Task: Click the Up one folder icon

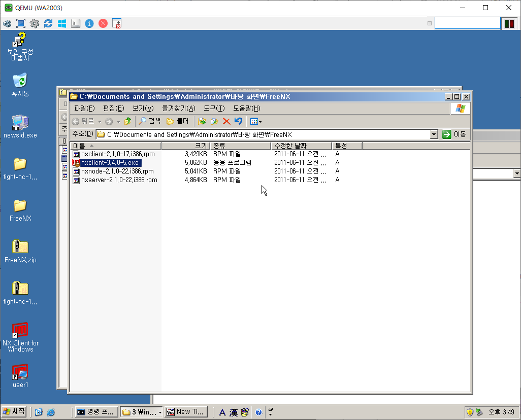Action: click(127, 121)
